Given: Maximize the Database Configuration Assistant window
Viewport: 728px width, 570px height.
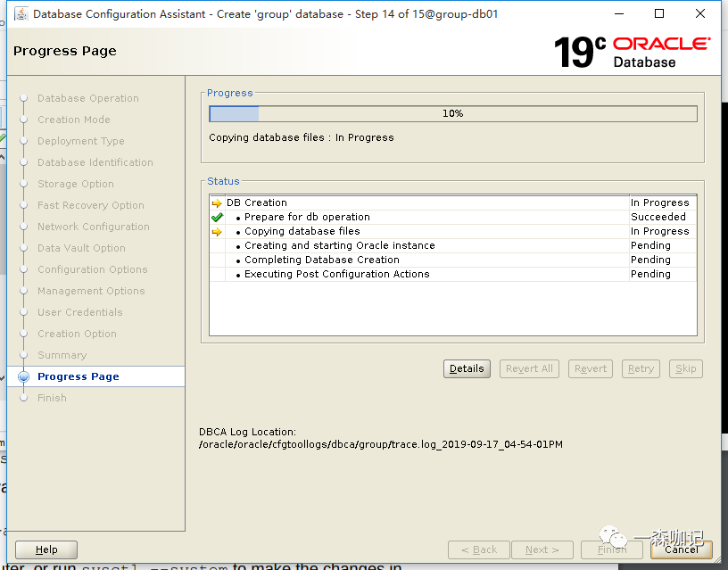Looking at the screenshot, I should point(659,14).
